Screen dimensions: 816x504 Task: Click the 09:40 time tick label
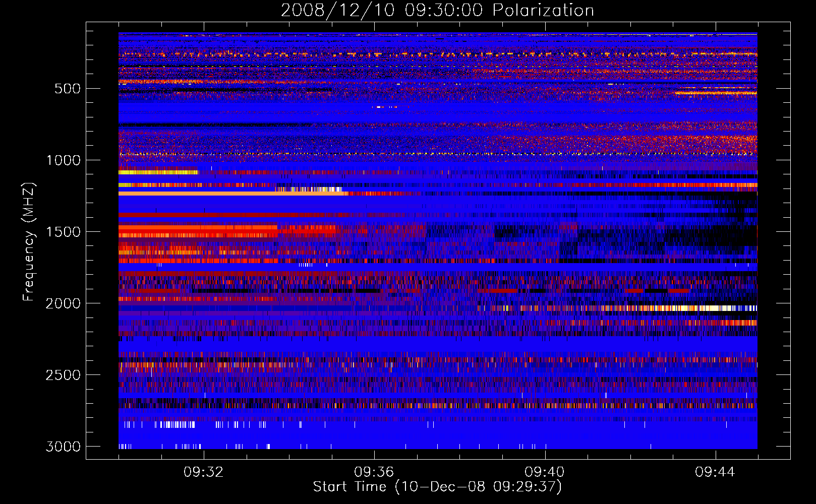pos(545,472)
